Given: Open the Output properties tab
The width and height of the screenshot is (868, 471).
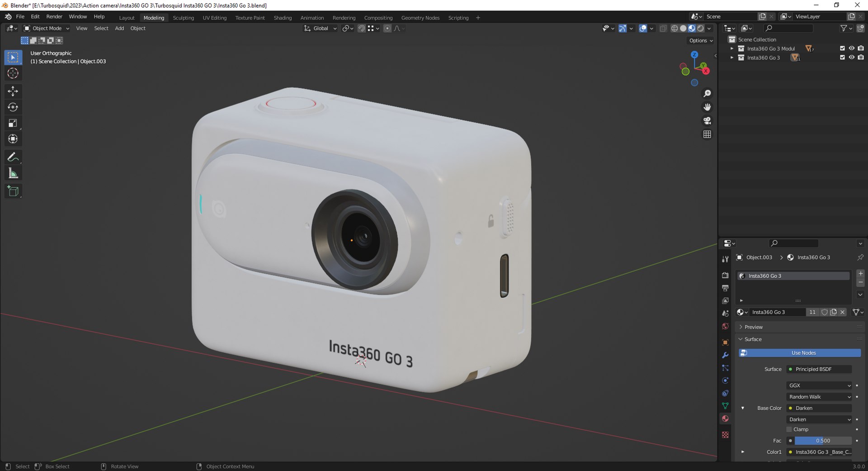Looking at the screenshot, I should tap(725, 288).
